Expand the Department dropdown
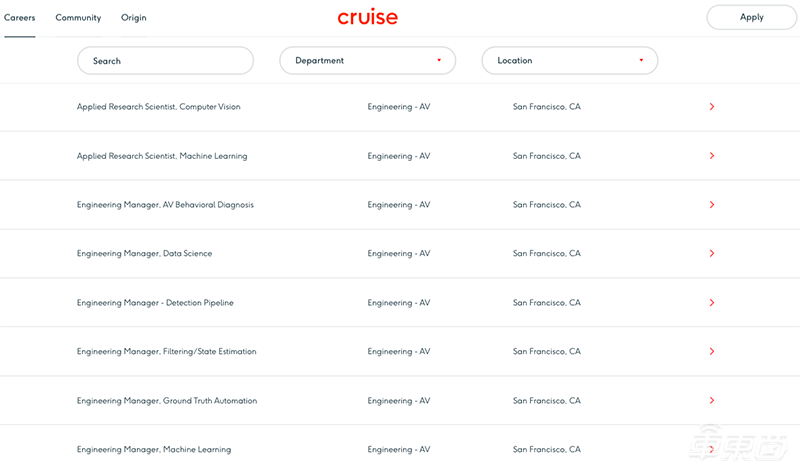The width and height of the screenshot is (800, 473). [367, 61]
